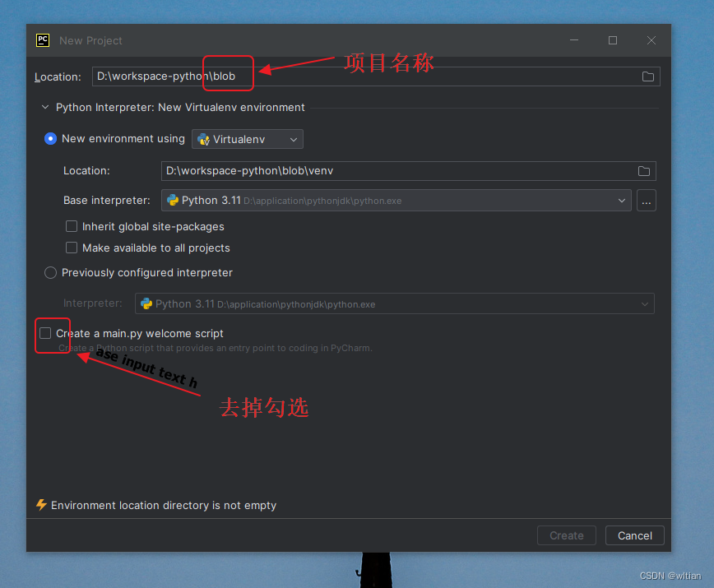Image resolution: width=714 pixels, height=588 pixels.
Task: Browse for project location using folder icon
Action: (x=647, y=76)
